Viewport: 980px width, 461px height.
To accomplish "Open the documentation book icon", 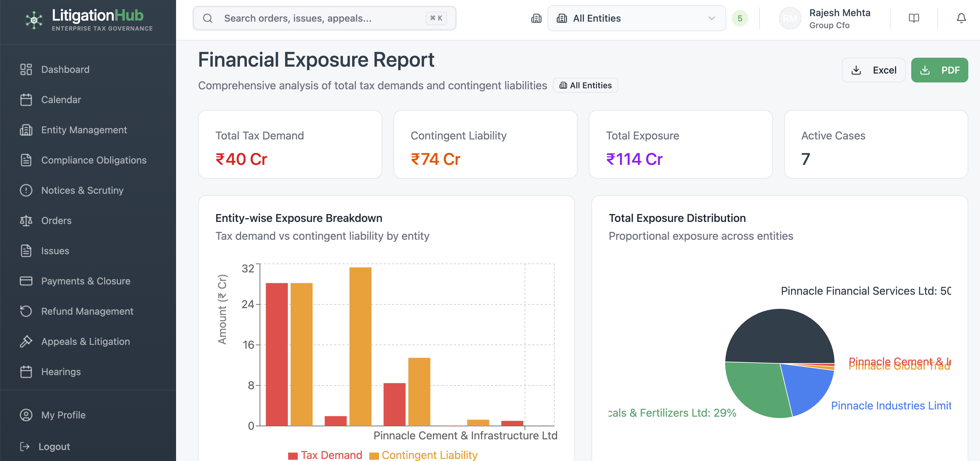I will coord(914,18).
